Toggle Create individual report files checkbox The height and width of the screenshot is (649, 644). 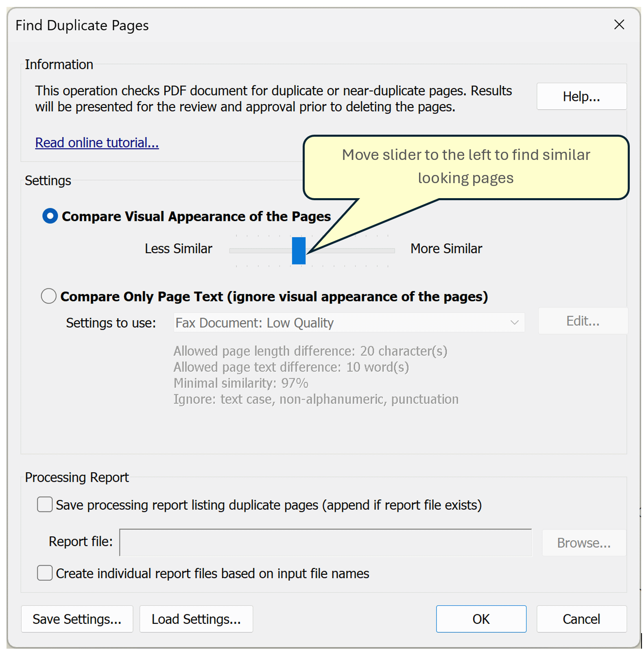(45, 573)
